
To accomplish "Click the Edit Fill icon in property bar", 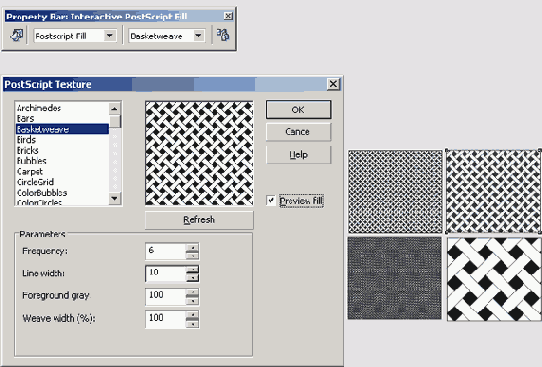I will click(x=16, y=35).
